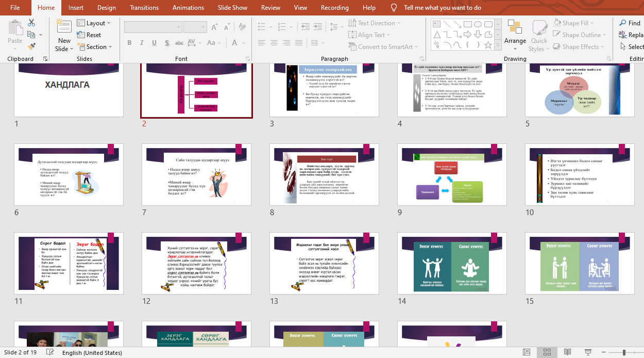The height and width of the screenshot is (358, 644).
Task: Toggle Slide Sorter view button
Action: click(x=547, y=352)
